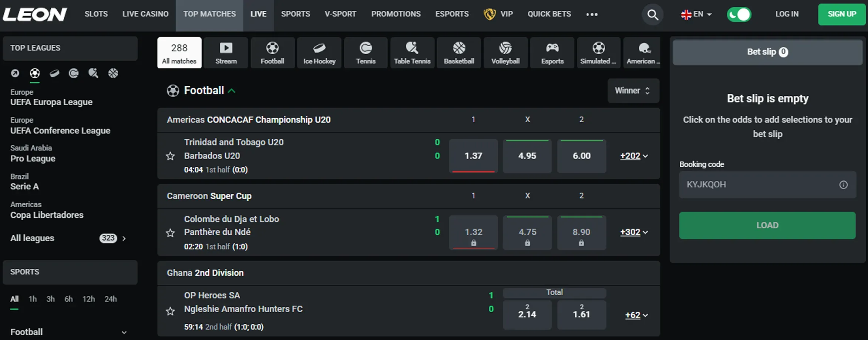
Task: Click the booking code info icon
Action: [843, 185]
